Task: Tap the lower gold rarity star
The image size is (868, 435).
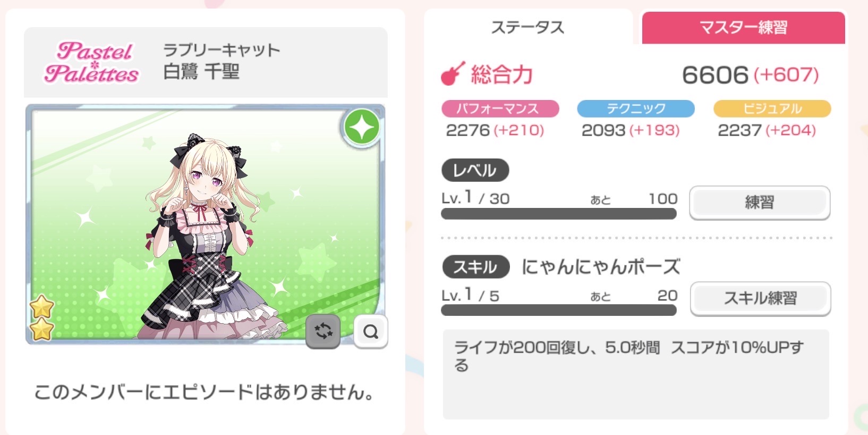Action: (x=41, y=330)
